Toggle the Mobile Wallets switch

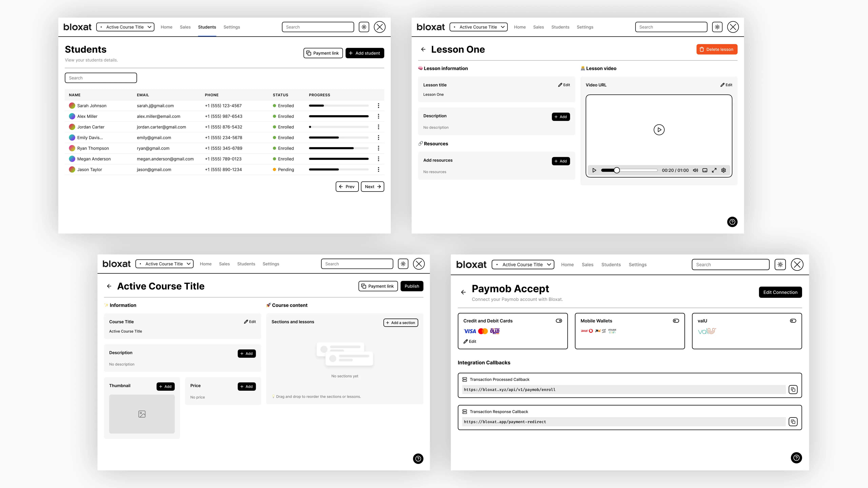(676, 321)
